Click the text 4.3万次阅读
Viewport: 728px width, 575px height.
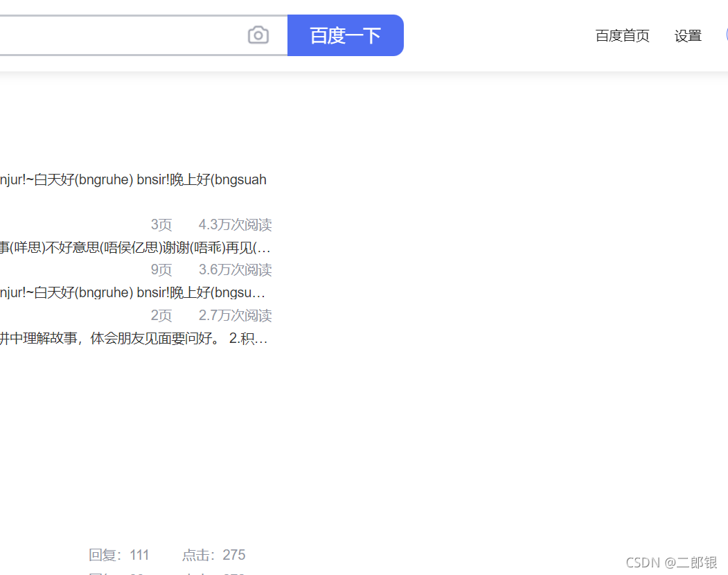point(235,224)
